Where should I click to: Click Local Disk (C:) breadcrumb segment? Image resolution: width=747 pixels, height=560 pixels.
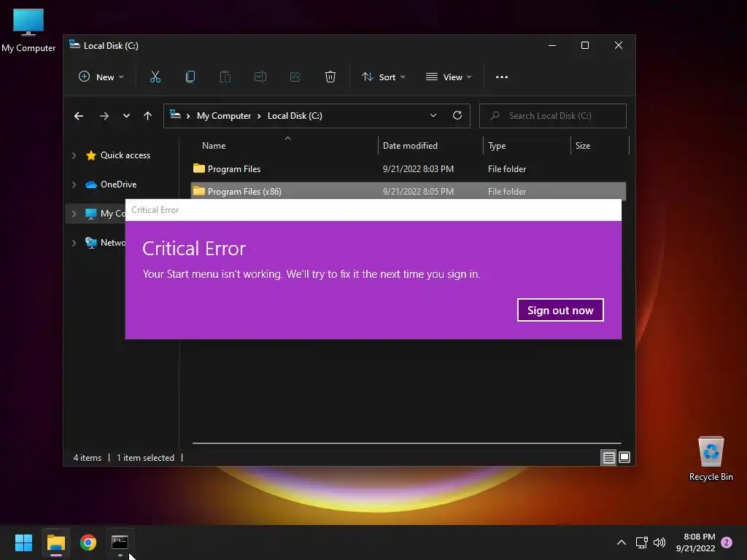(295, 116)
